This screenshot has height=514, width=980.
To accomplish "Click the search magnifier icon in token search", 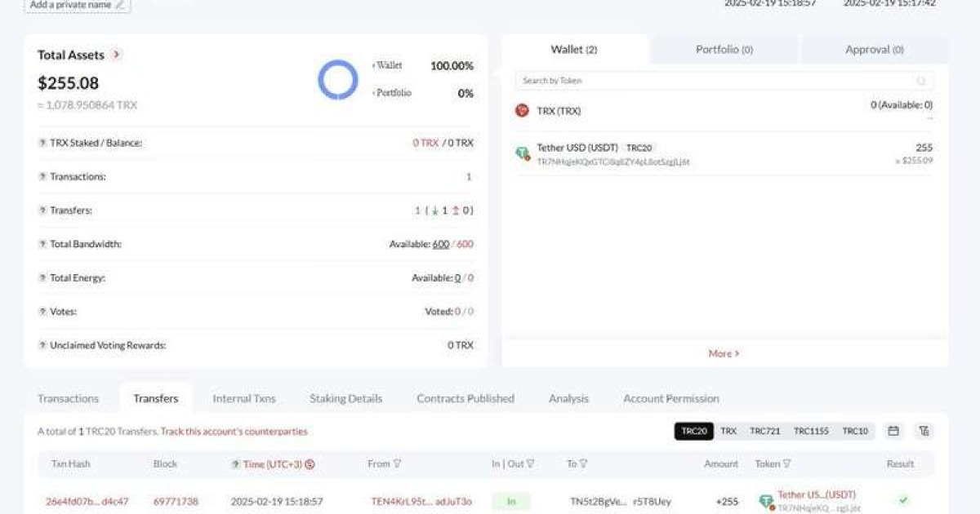I will 921,81.
